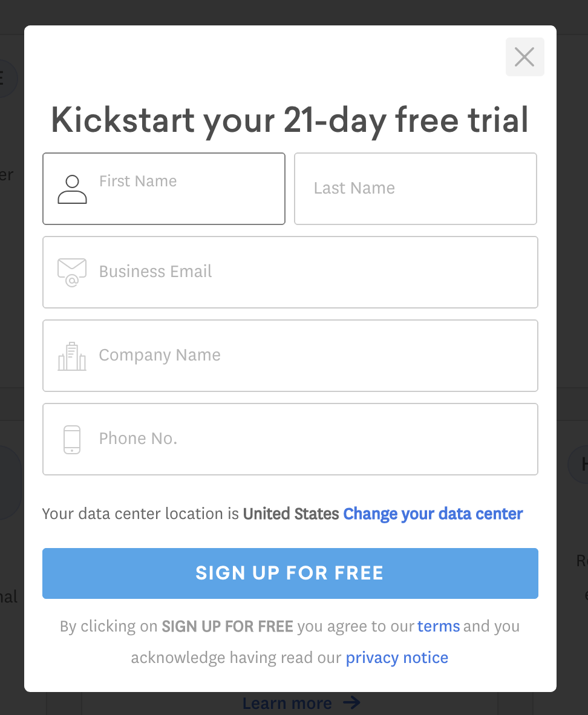
Task: Close the free trial signup dialog
Action: click(524, 57)
